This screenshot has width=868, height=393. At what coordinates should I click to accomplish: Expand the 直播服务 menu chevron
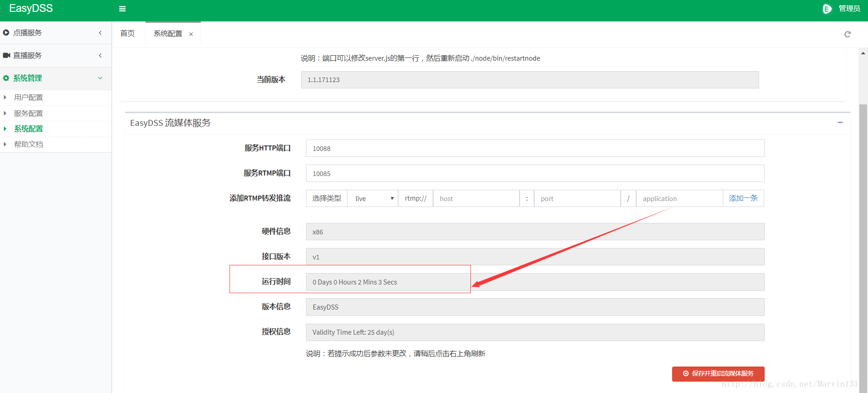tap(100, 56)
